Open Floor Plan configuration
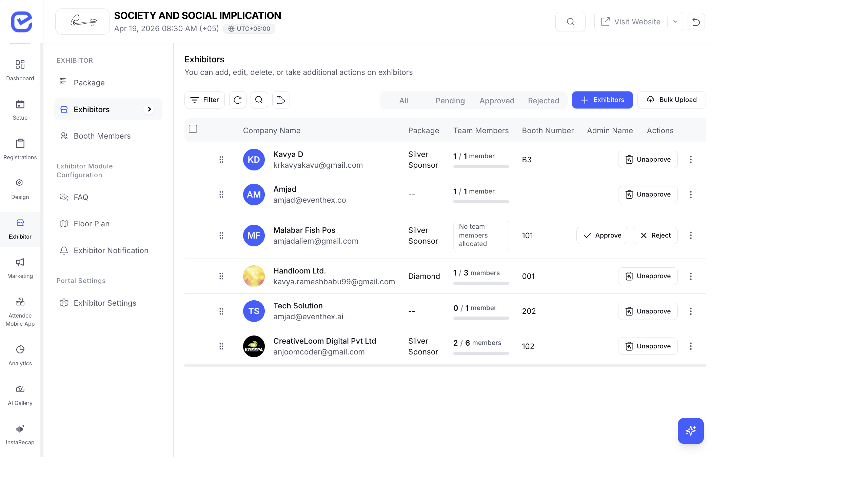The height and width of the screenshot is (488, 868). click(108, 224)
